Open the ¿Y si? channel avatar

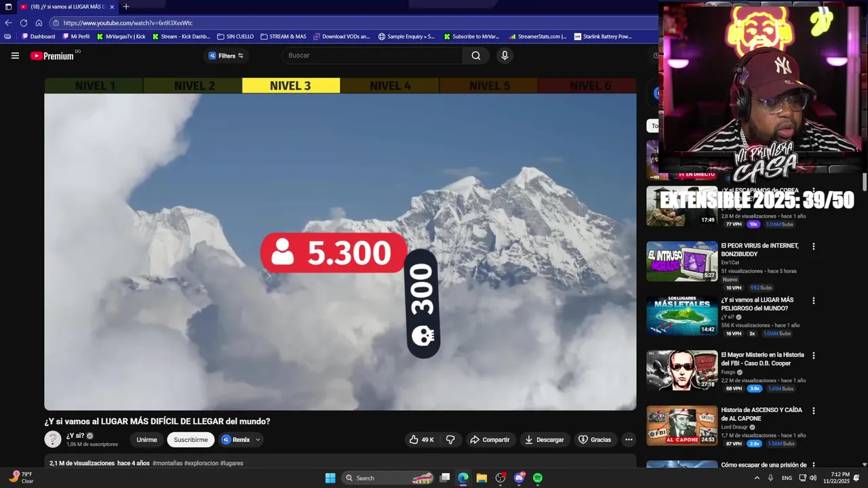[53, 439]
